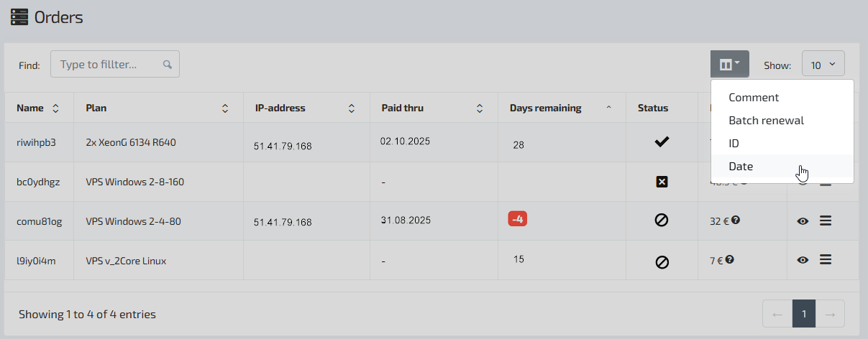Click the X status icon for bc0ydhgz
868x339 pixels.
(x=662, y=182)
